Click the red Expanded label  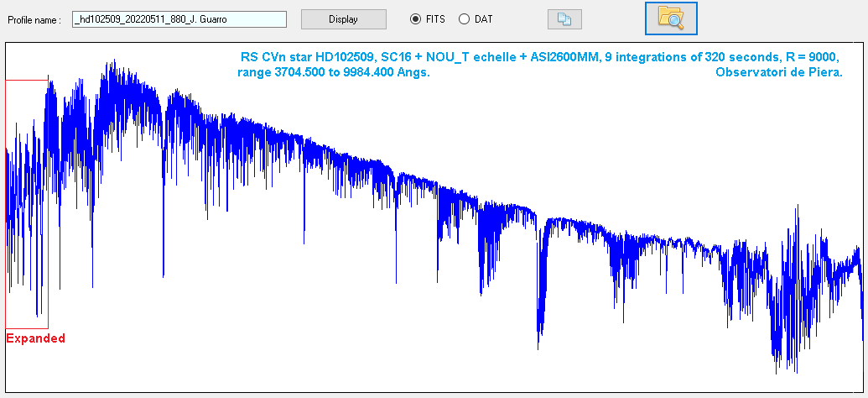point(35,338)
